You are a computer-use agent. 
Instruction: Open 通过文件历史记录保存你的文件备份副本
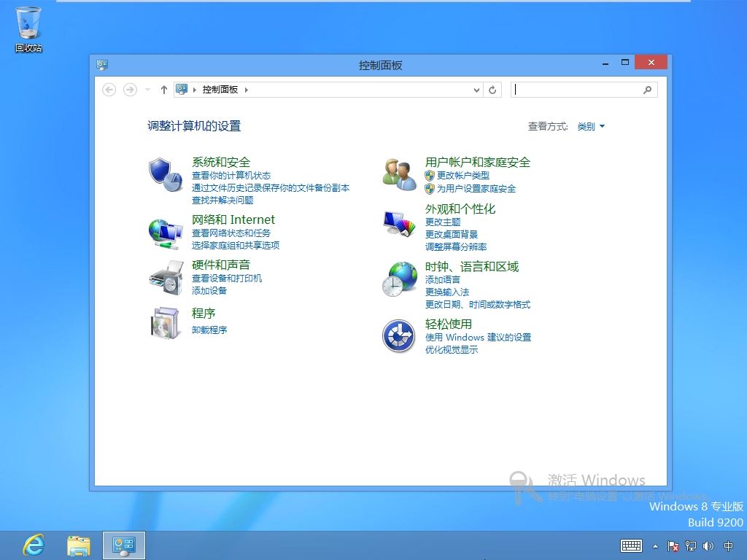coord(271,187)
